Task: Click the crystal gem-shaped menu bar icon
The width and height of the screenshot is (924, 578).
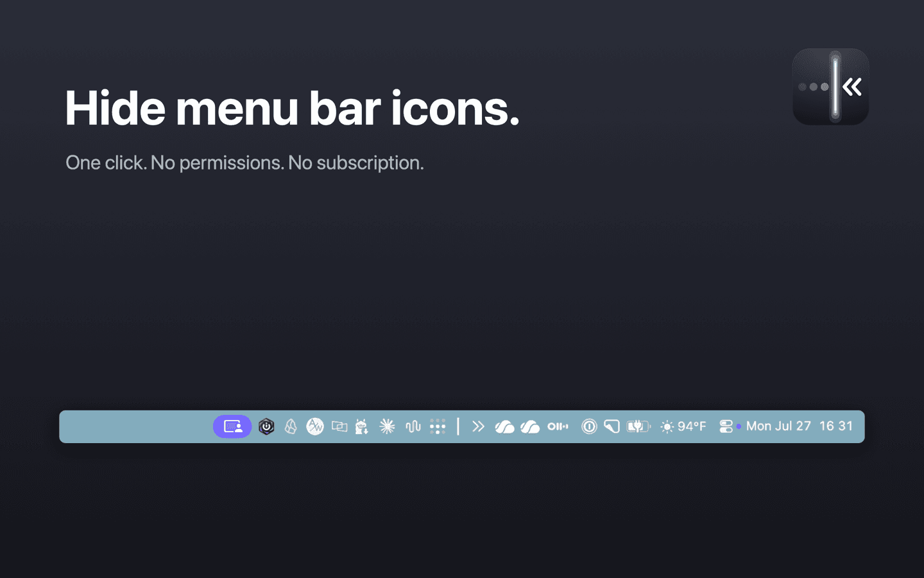Action: point(291,426)
